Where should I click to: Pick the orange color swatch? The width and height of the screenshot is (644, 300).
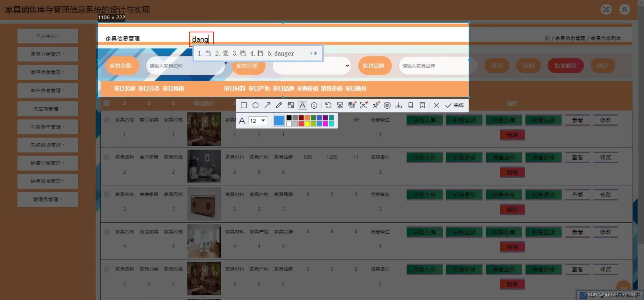tap(307, 118)
